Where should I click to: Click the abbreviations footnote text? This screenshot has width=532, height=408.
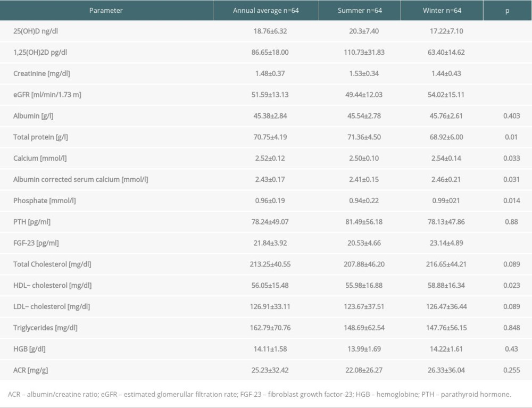pos(259,395)
